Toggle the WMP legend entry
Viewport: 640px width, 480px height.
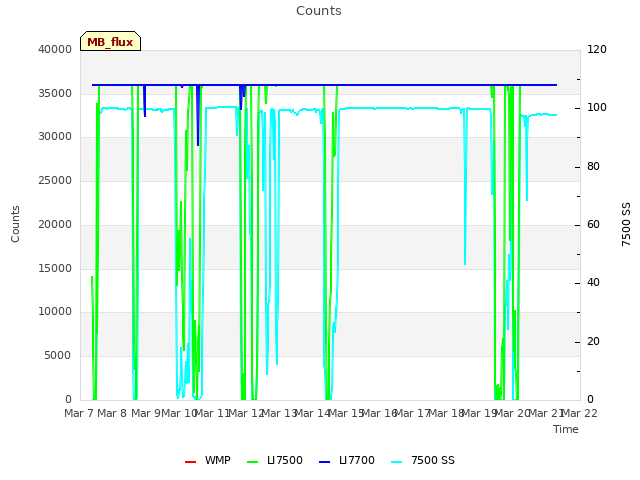[x=208, y=460]
